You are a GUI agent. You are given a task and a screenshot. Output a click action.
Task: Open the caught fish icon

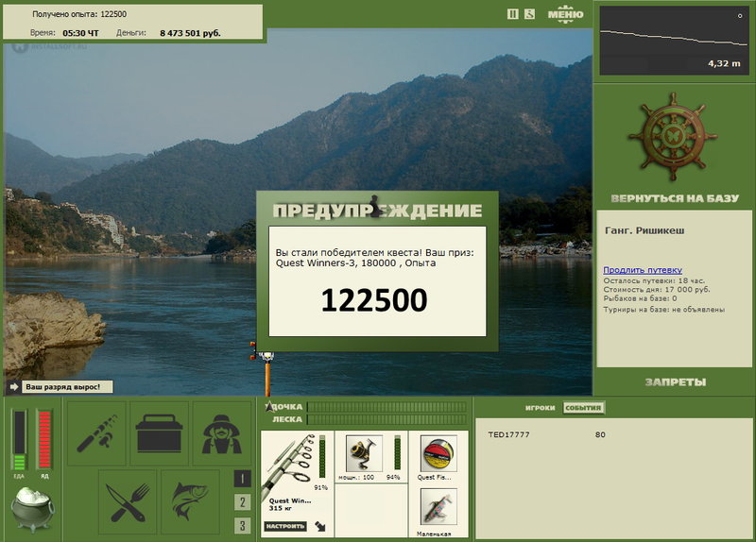[x=191, y=502]
